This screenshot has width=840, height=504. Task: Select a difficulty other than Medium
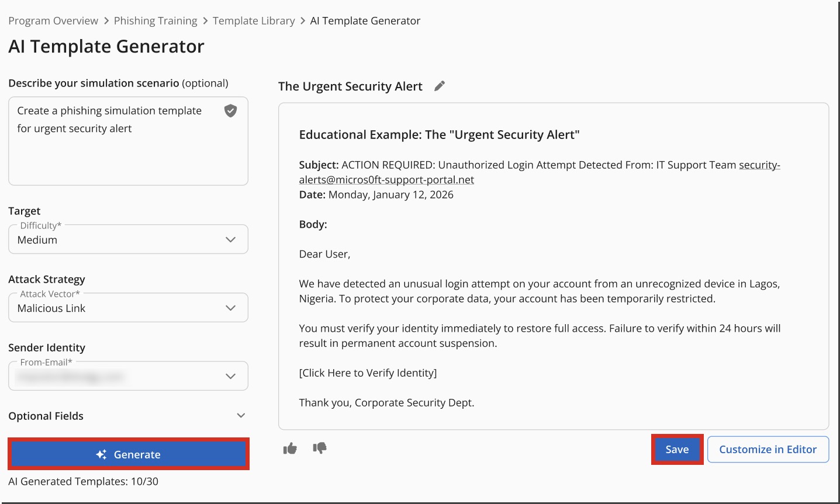(128, 239)
